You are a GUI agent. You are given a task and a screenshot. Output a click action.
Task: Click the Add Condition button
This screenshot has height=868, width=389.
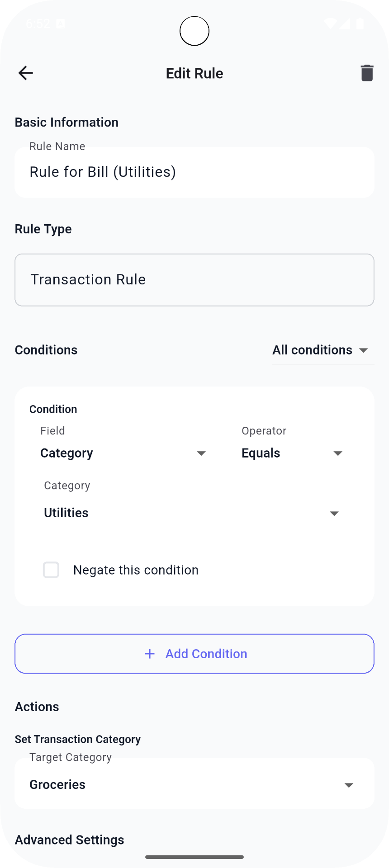click(x=194, y=654)
